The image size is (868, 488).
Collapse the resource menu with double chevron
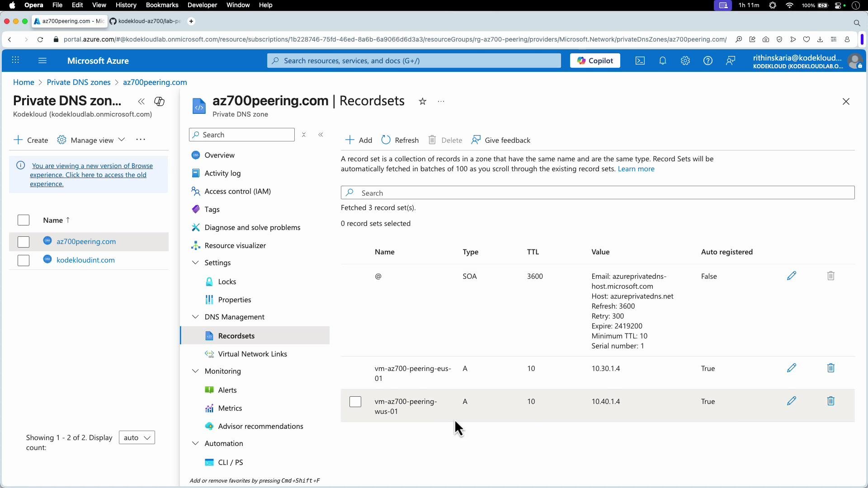[321, 135]
